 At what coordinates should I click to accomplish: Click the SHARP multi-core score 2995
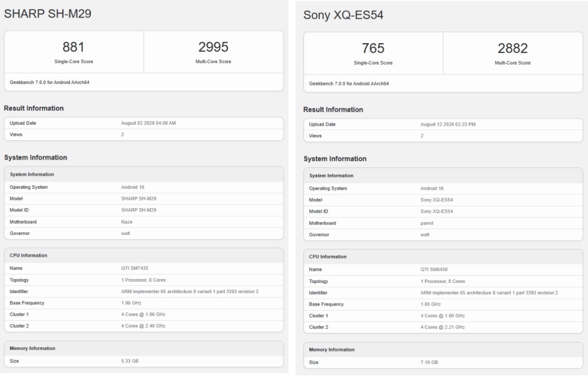(213, 47)
